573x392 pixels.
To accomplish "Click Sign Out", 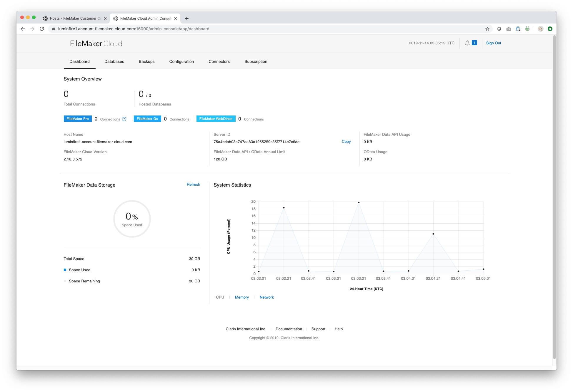I will tap(493, 43).
